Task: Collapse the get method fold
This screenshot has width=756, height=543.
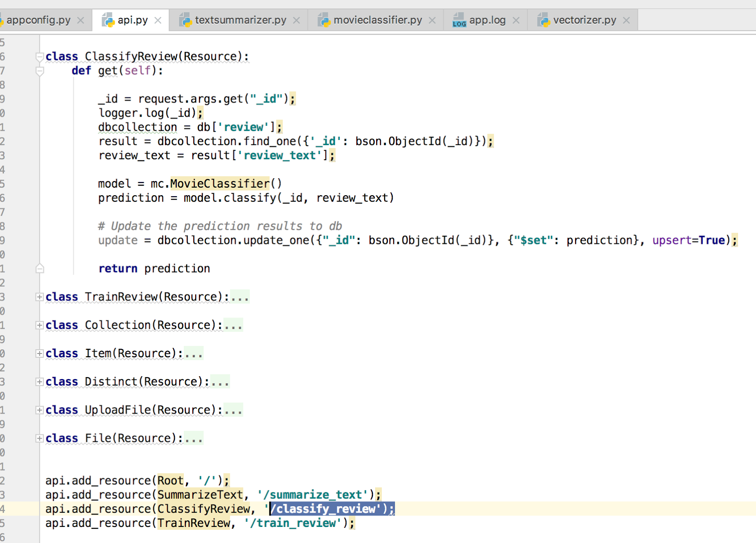Action: pyautogui.click(x=40, y=71)
